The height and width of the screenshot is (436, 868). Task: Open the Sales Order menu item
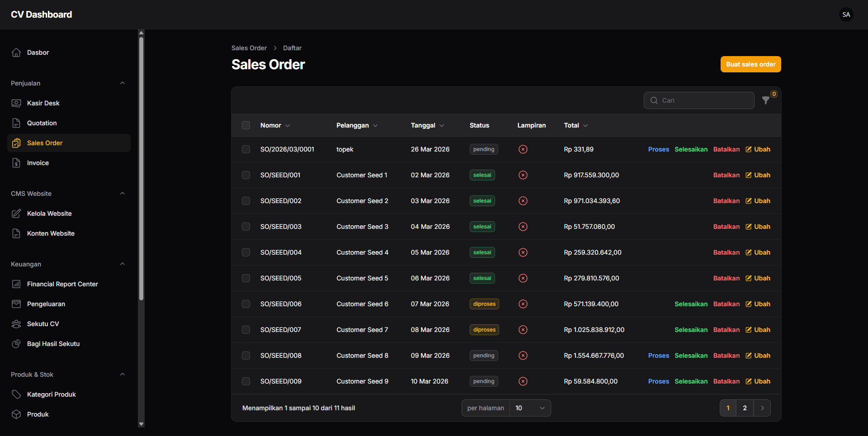[x=44, y=142]
